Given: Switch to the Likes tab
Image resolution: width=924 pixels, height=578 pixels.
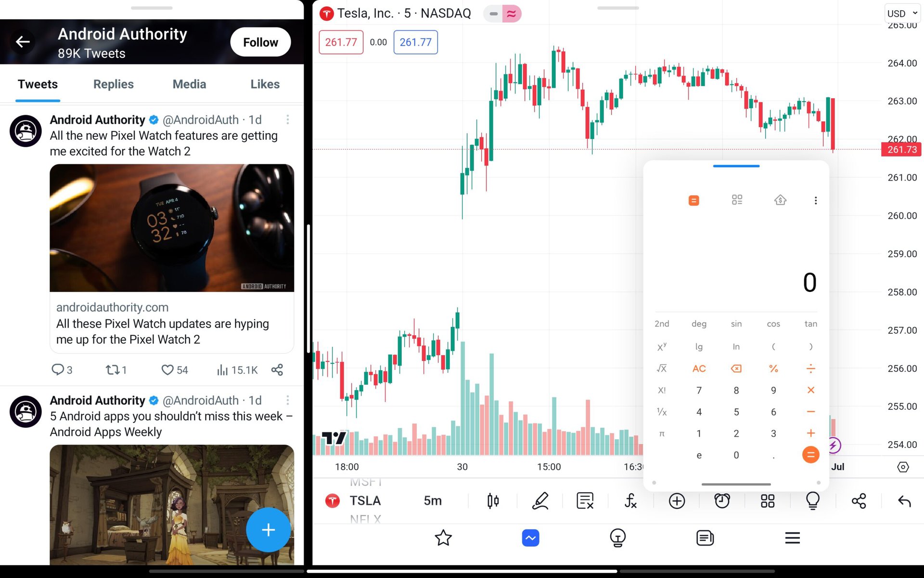Looking at the screenshot, I should click(x=265, y=84).
